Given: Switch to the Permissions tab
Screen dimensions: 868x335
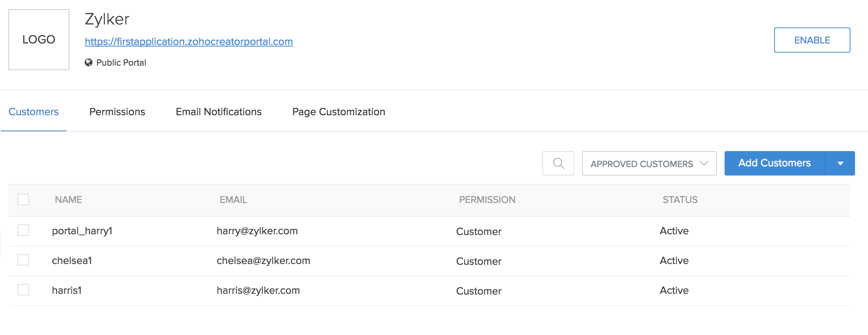Looking at the screenshot, I should point(117,112).
